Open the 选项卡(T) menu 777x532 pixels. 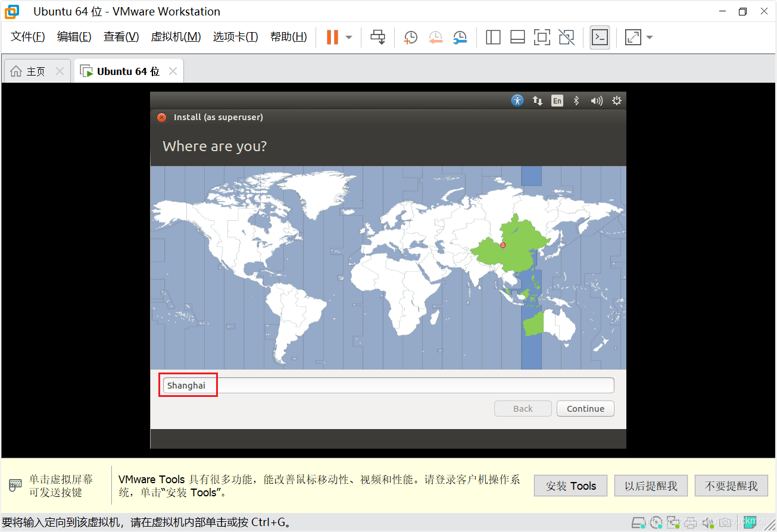tap(235, 37)
